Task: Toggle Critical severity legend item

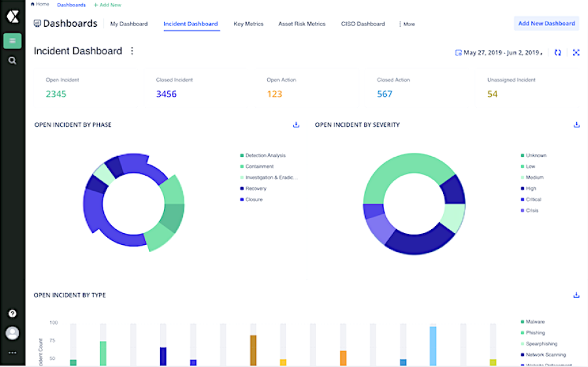Action: [x=531, y=199]
